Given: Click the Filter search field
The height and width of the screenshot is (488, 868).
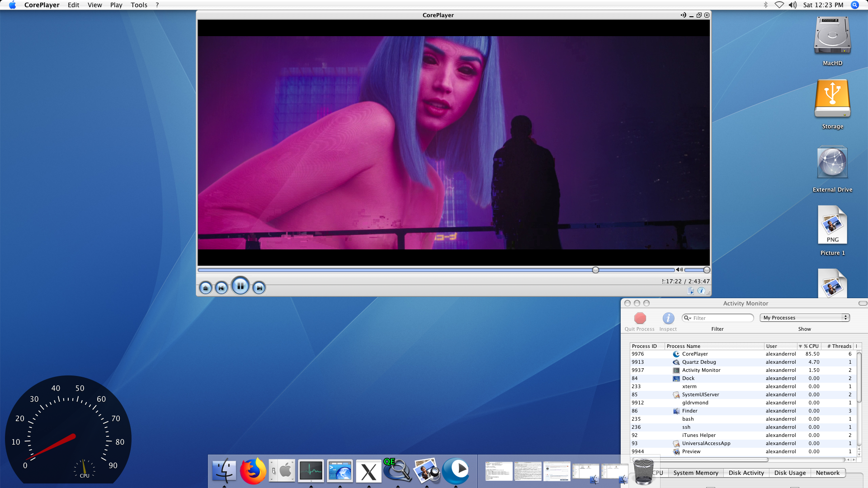Looking at the screenshot, I should [717, 318].
